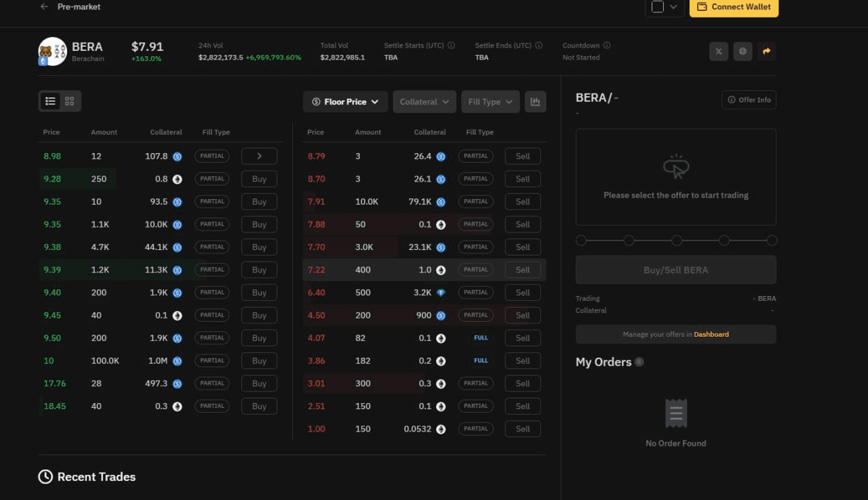
Task: Open the project website globe icon
Action: [743, 51]
